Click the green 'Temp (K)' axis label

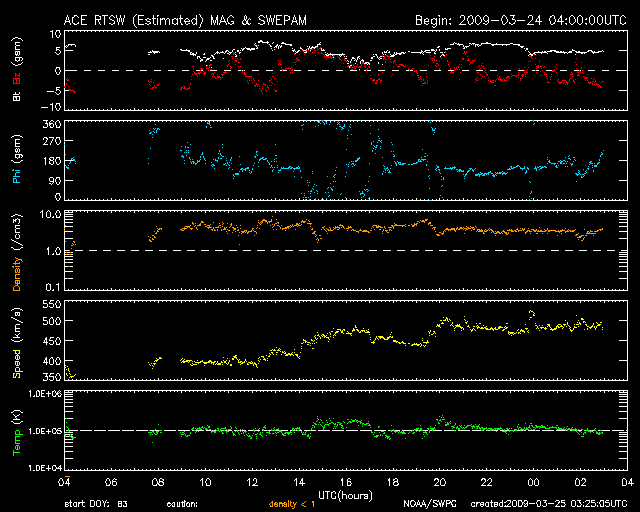[17, 432]
